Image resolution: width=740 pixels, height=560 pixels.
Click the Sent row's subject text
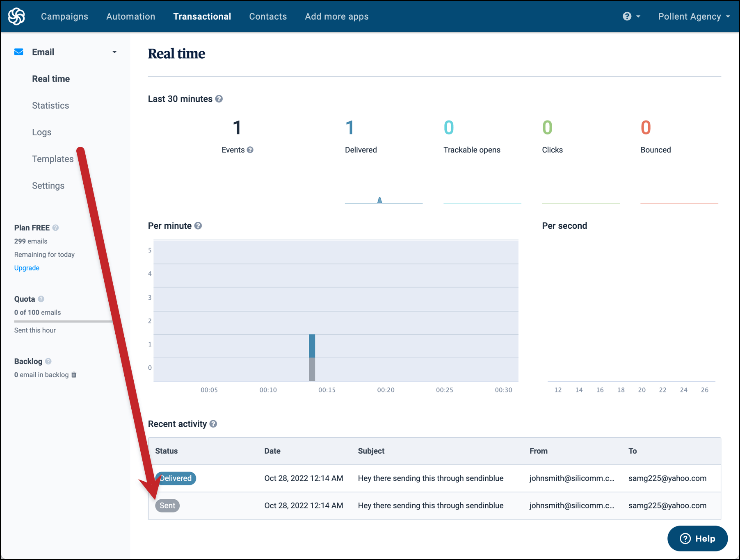click(x=431, y=505)
